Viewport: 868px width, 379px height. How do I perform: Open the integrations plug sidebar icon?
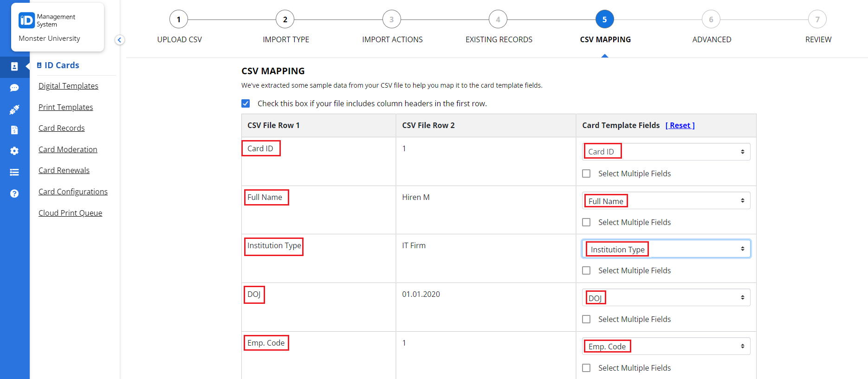coord(14,109)
